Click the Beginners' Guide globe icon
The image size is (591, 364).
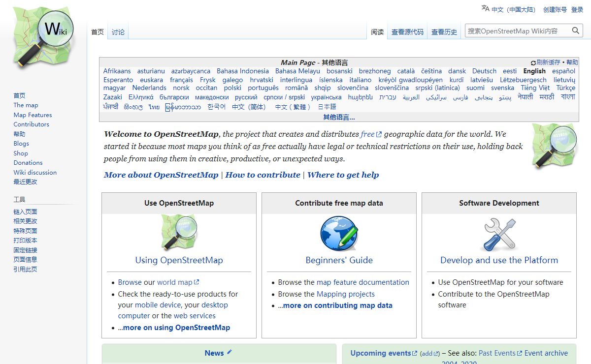pyautogui.click(x=339, y=234)
